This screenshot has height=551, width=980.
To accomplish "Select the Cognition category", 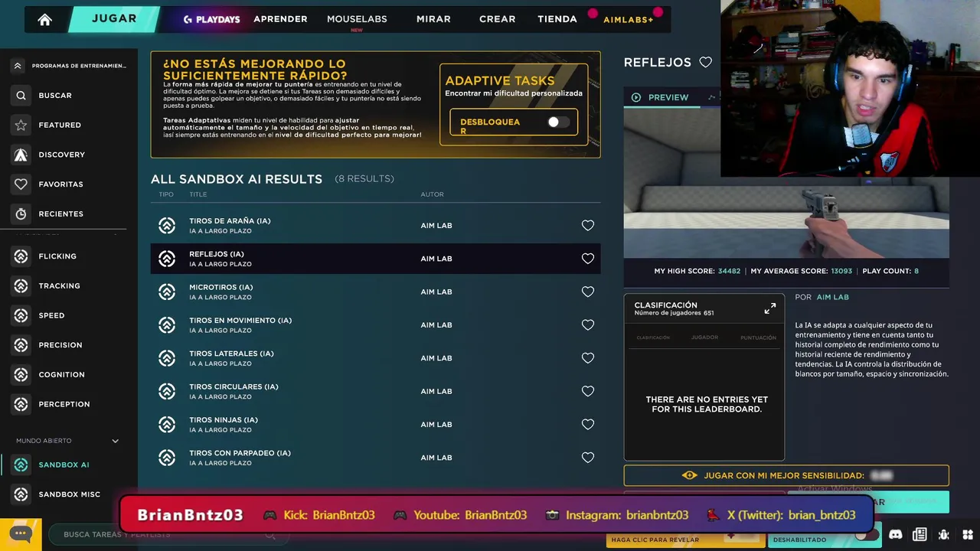I will click(61, 374).
